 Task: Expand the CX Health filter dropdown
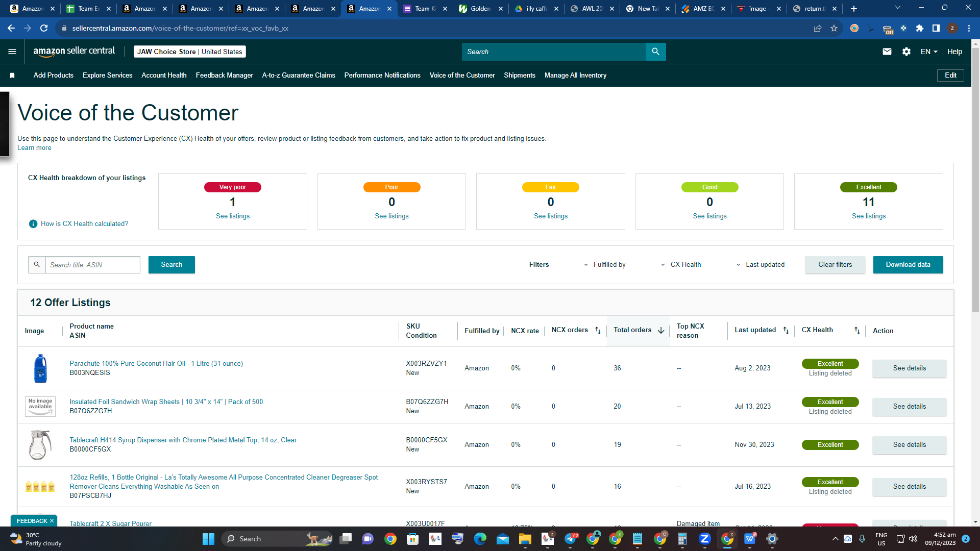[681, 265]
